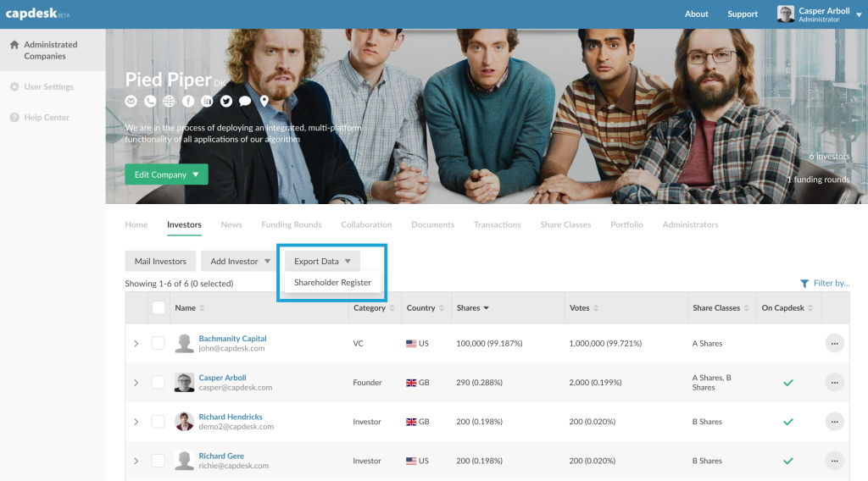The height and width of the screenshot is (481, 868).
Task: Open the Support link in the top bar
Action: 743,14
